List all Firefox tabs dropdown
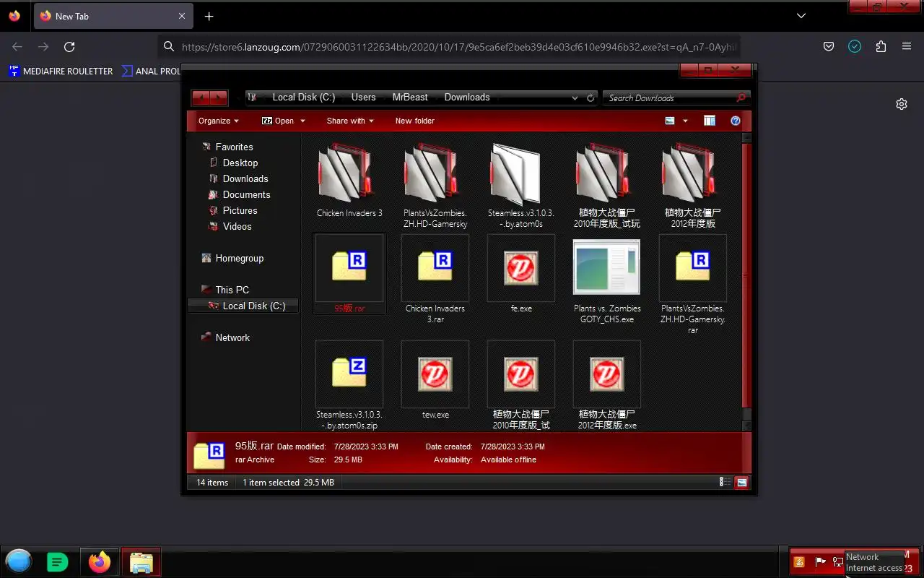Image resolution: width=924 pixels, height=578 pixels. coord(801,16)
